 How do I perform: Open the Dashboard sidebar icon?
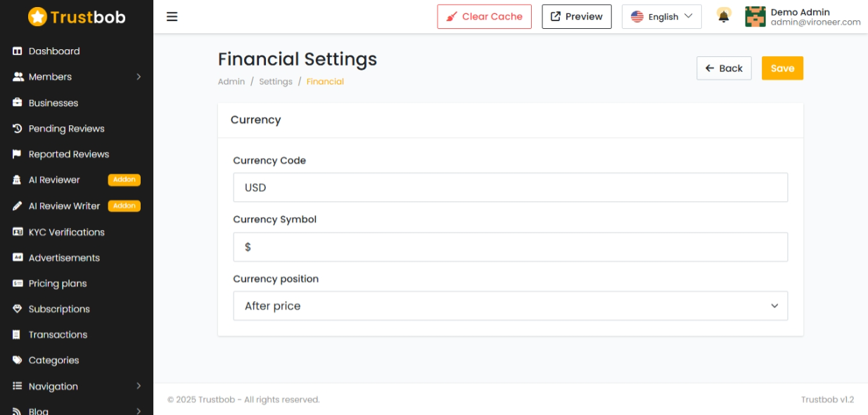(x=18, y=51)
